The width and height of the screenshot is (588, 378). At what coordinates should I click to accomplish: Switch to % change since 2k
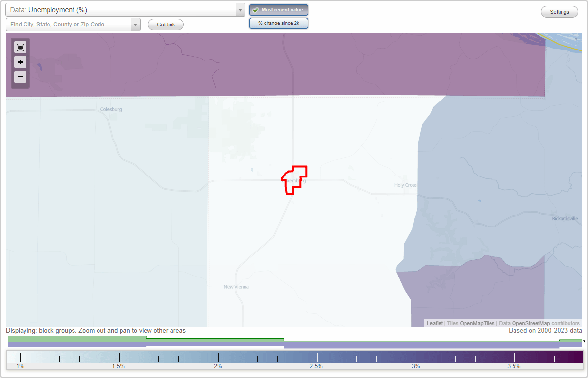pyautogui.click(x=279, y=23)
